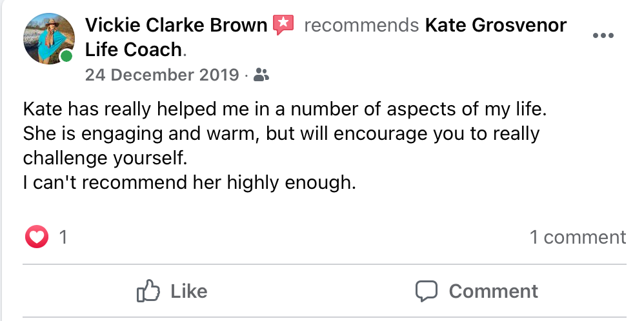
Task: Open the three-dot post options menu
Action: click(603, 35)
